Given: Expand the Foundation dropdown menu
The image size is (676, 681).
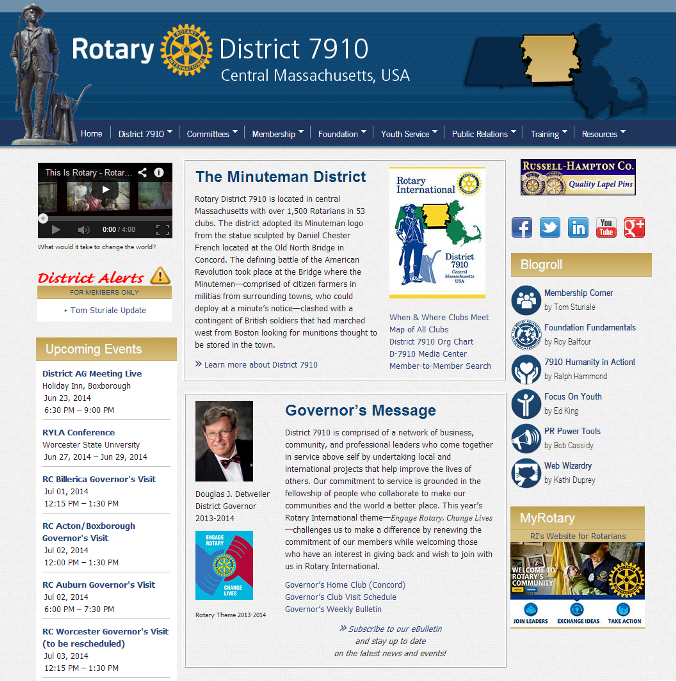Looking at the screenshot, I should point(342,134).
